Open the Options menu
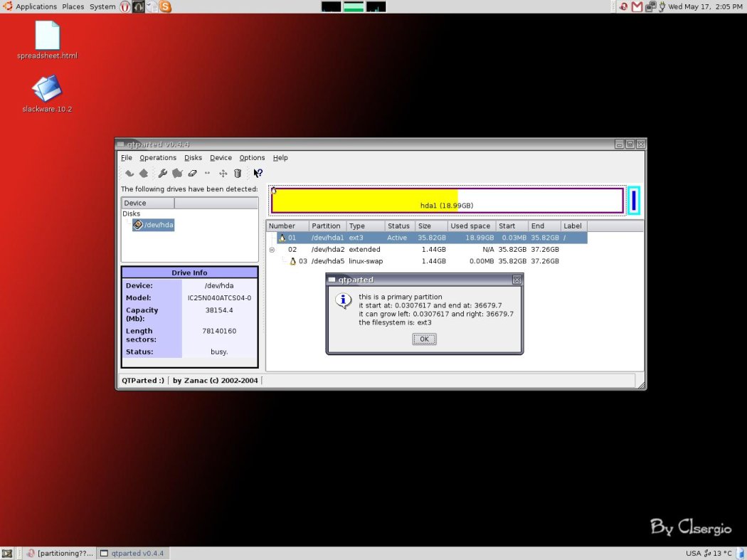This screenshot has width=747, height=560. pos(252,158)
